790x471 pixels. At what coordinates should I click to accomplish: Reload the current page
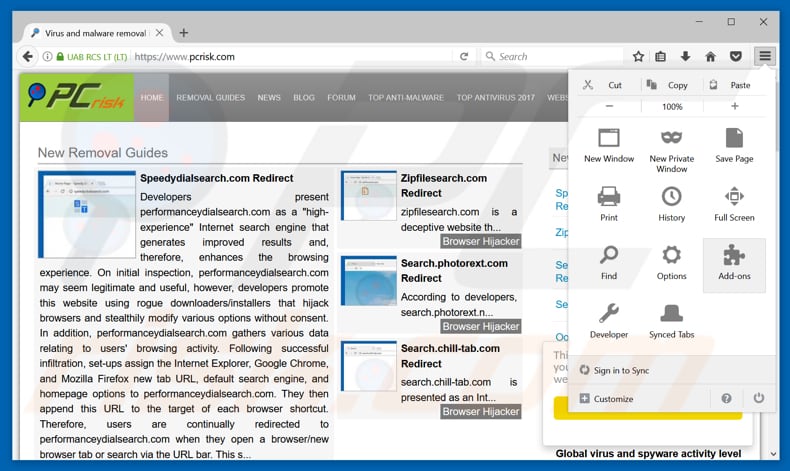[464, 56]
